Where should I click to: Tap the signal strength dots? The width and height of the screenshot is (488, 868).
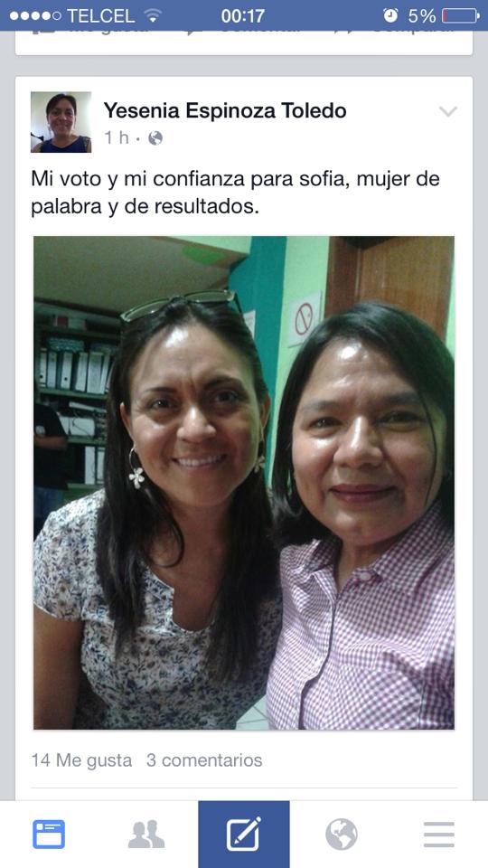[35, 15]
